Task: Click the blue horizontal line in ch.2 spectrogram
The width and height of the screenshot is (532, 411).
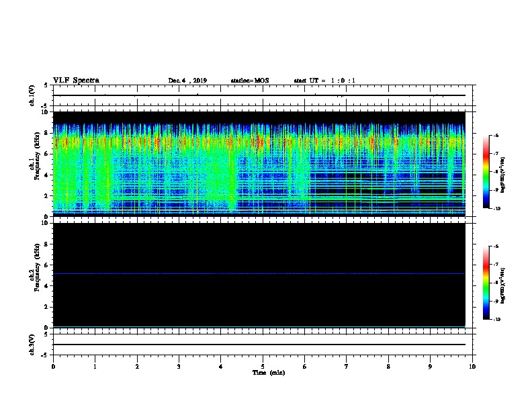Action: coord(259,273)
